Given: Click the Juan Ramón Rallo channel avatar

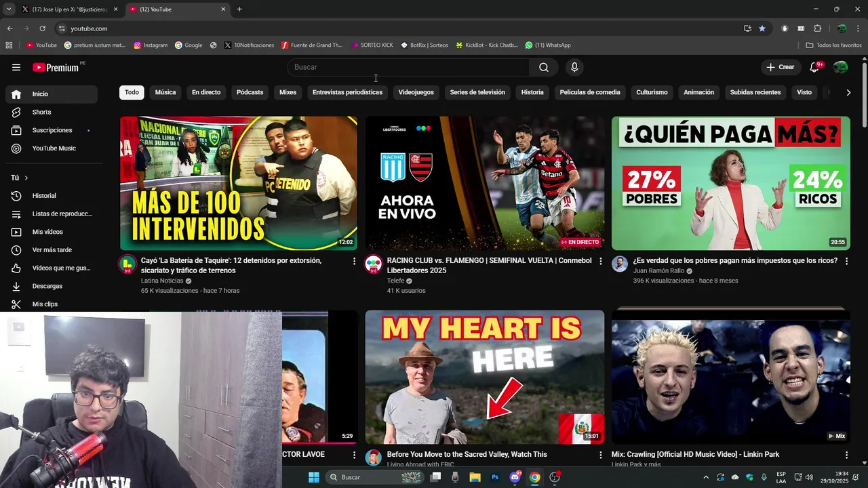Looking at the screenshot, I should [x=620, y=264].
